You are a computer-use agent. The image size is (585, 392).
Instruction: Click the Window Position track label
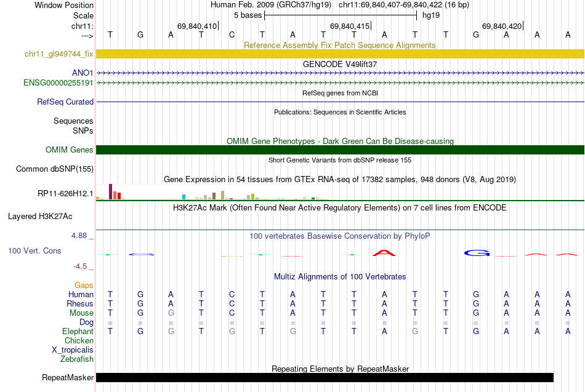coord(64,5)
